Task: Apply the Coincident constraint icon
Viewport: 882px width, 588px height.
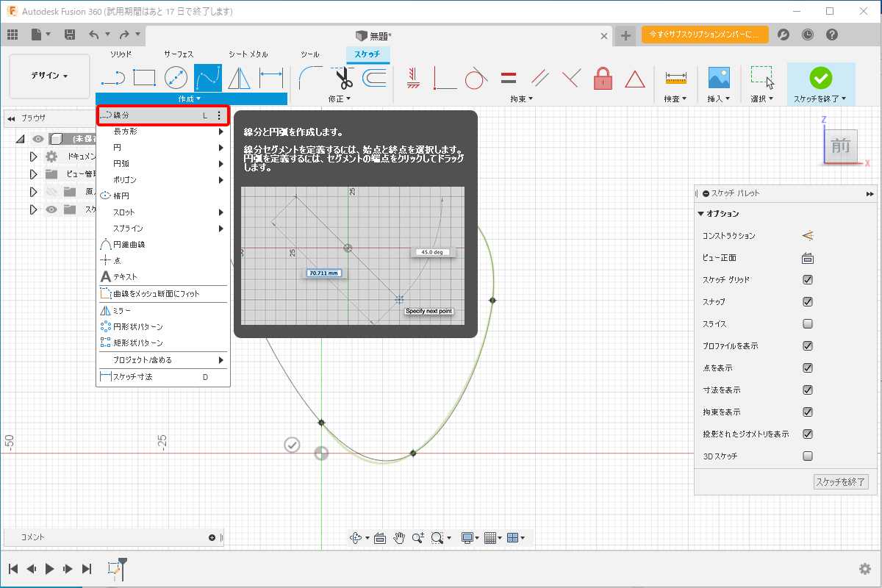Action: 445,77
